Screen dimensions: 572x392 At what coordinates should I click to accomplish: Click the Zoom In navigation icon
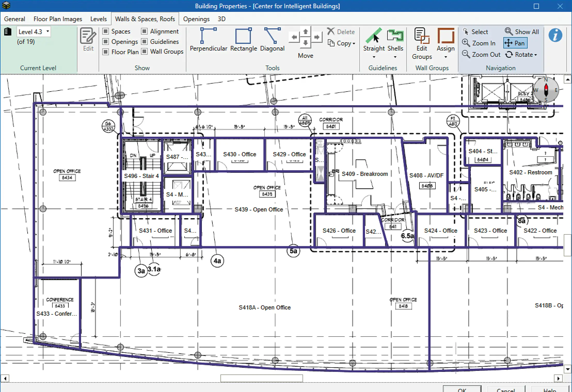click(x=466, y=43)
